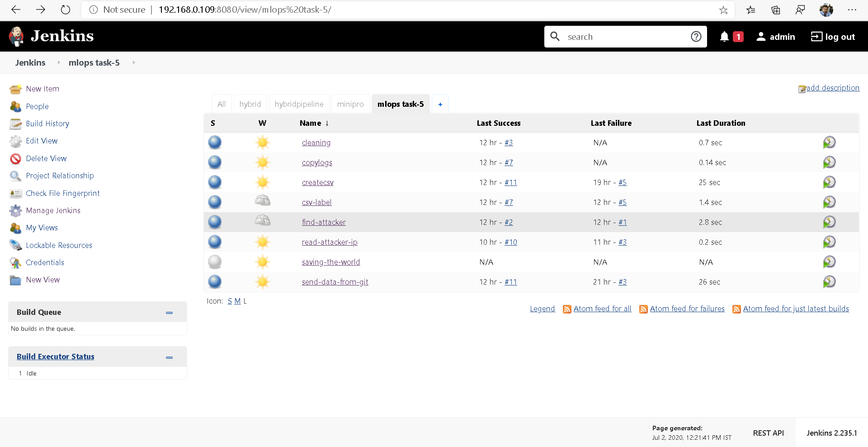The width and height of the screenshot is (868, 447).
Task: Click the blue status ball for cleaning
Action: pyautogui.click(x=215, y=143)
